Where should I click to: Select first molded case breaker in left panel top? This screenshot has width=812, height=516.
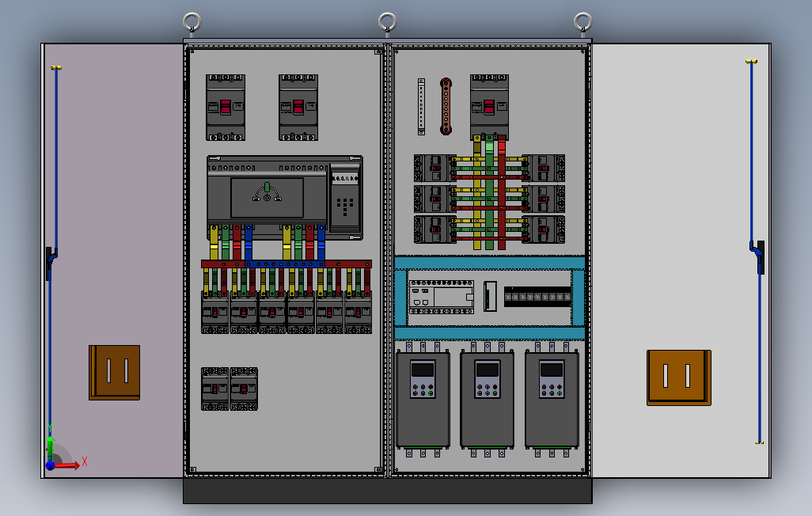tap(226, 108)
